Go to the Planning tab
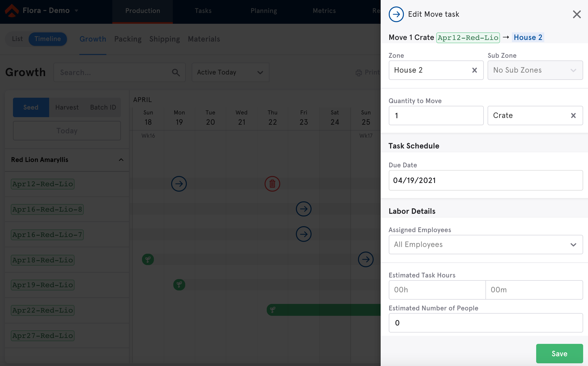The width and height of the screenshot is (588, 366). (x=263, y=11)
